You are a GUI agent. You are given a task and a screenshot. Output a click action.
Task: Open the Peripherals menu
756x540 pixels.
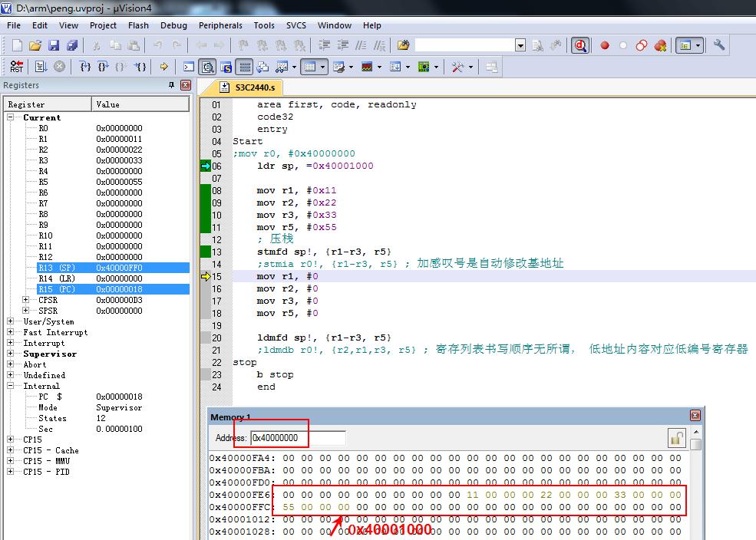[x=220, y=25]
